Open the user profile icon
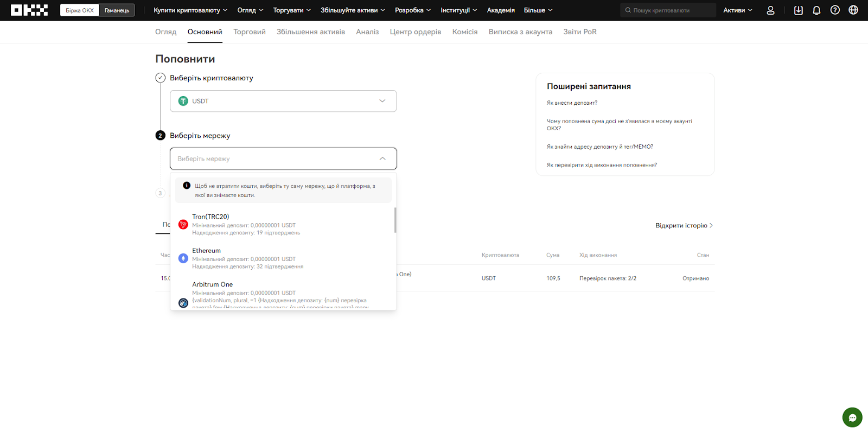Viewport: 868px width, 432px height. [770, 10]
